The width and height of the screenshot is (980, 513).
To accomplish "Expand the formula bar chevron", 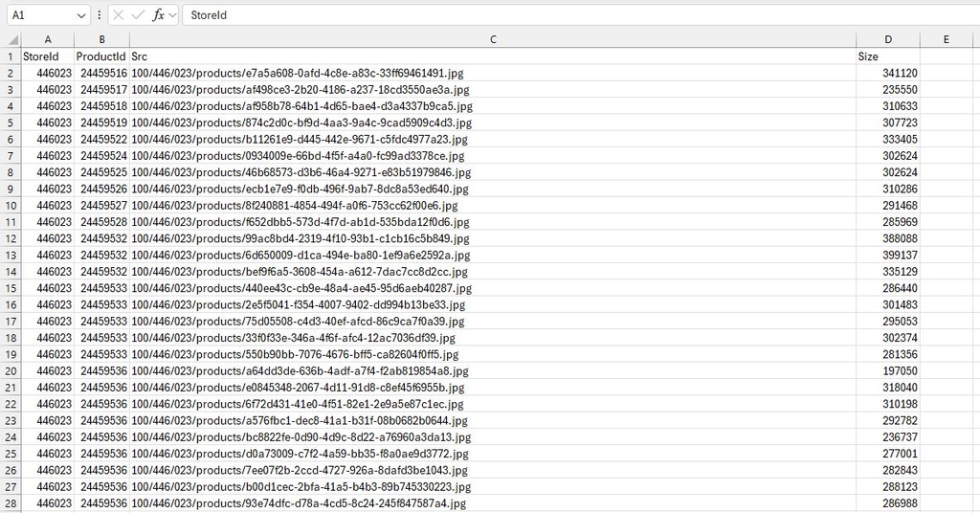I will point(172,15).
